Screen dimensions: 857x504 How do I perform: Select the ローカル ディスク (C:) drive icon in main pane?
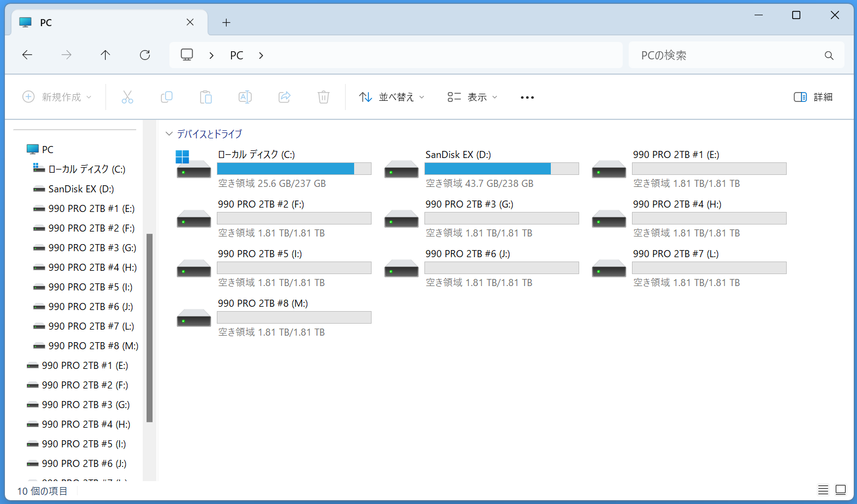pyautogui.click(x=193, y=165)
